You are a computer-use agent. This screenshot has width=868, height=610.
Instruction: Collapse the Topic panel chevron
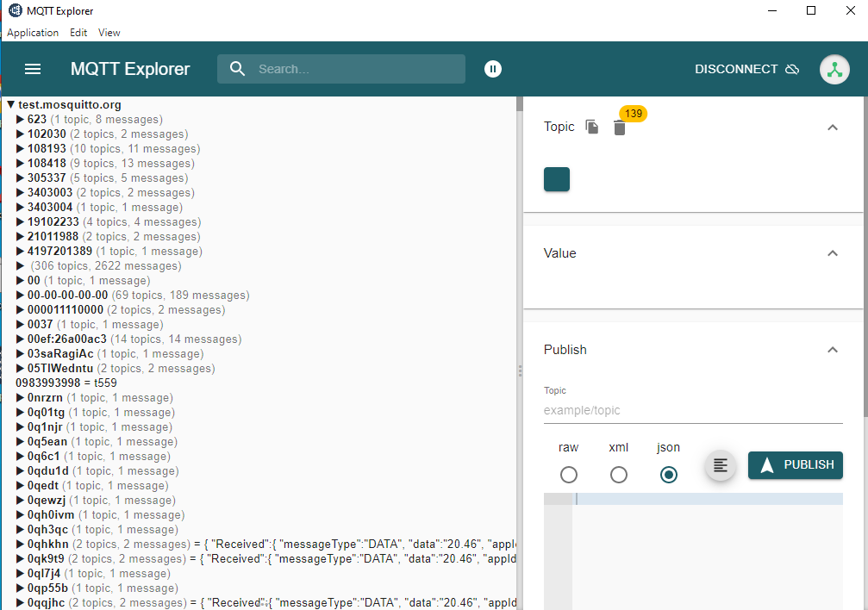pyautogui.click(x=832, y=128)
